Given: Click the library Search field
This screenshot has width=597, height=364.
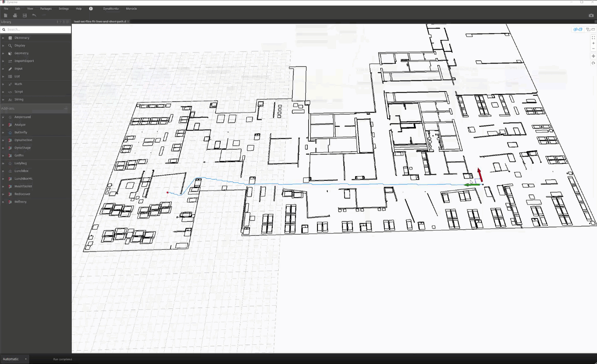Looking at the screenshot, I should [38, 30].
